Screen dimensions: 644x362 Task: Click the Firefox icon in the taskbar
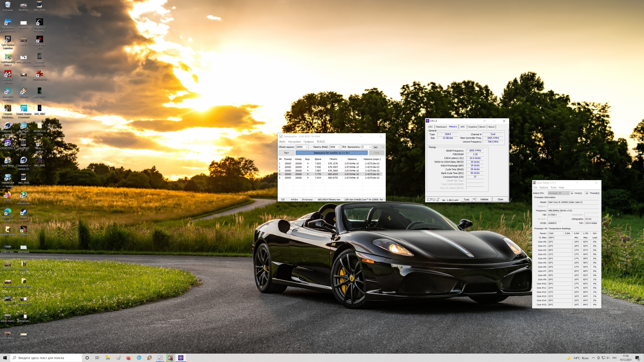point(128,358)
